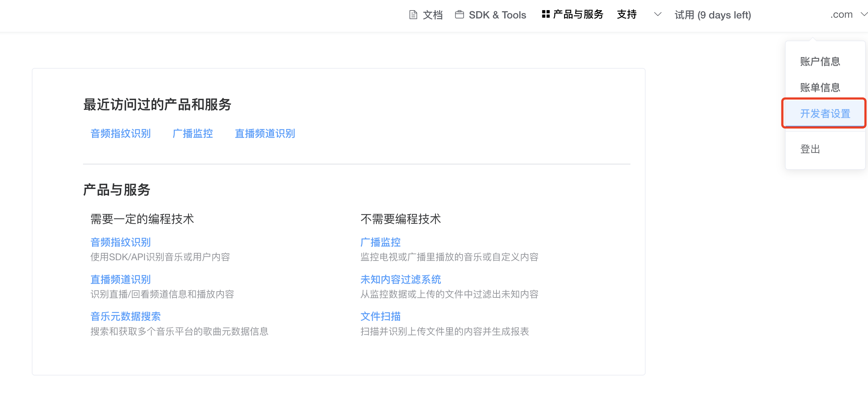
Task: Click description 使用SDK/API识别音乐或用户内容
Action: click(x=160, y=257)
